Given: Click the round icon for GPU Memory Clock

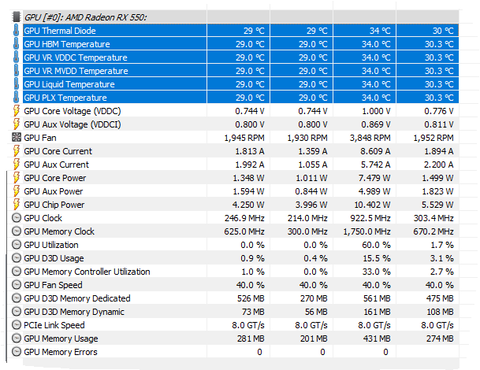Looking at the screenshot, I should (16, 231).
